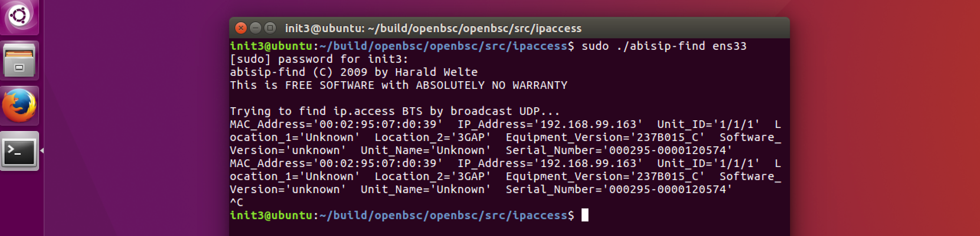Click the second Serial_Number value in output
The height and width of the screenshot is (236, 980).
[x=667, y=190]
